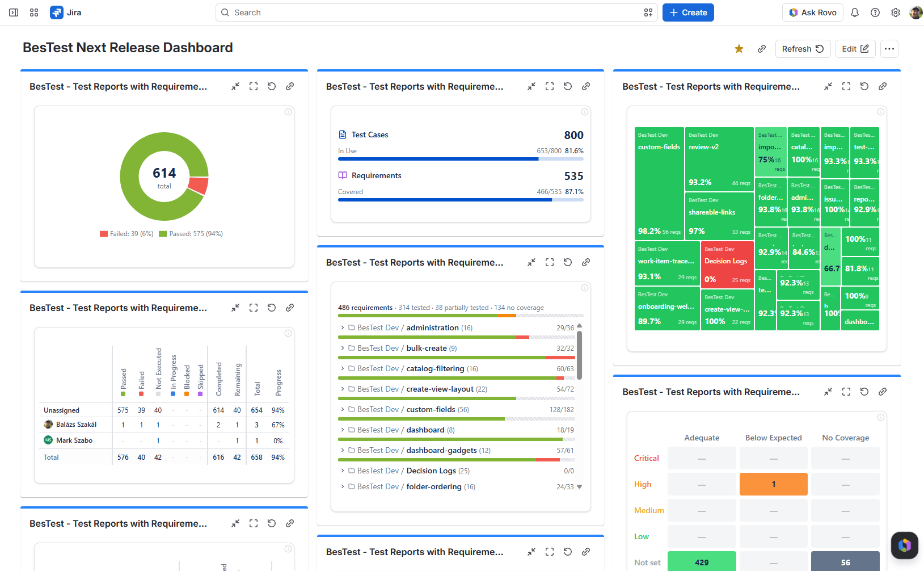Open the floating Rovo chat button
The image size is (924, 571).
point(905,545)
